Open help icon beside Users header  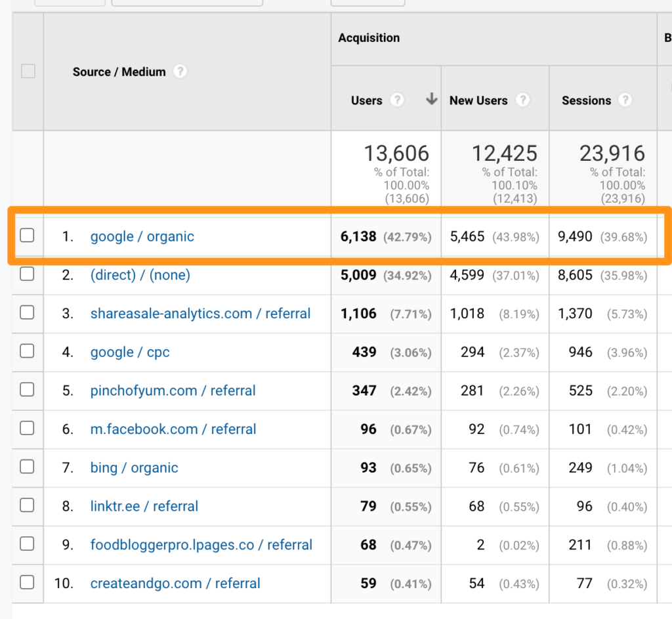[x=397, y=100]
